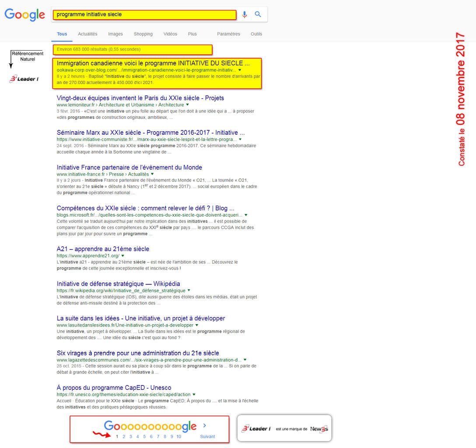Open 'A21 – apprendre au 21ème siècle' result
The width and height of the screenshot is (476, 448).
pos(103,249)
